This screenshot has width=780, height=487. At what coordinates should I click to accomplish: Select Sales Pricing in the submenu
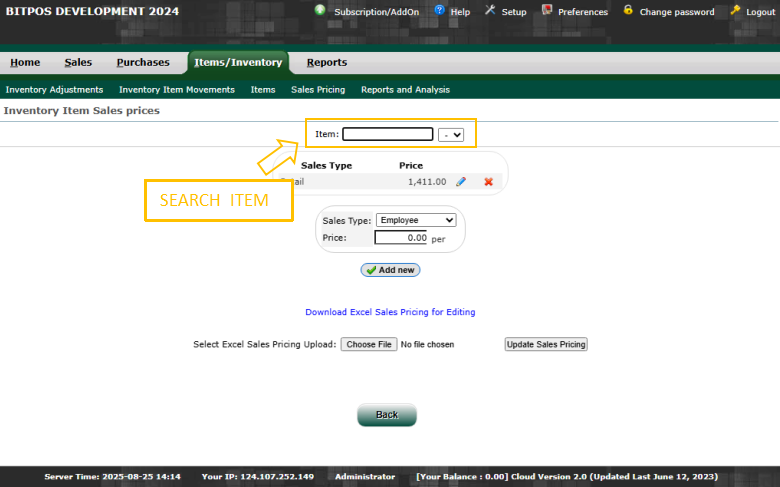(x=318, y=89)
